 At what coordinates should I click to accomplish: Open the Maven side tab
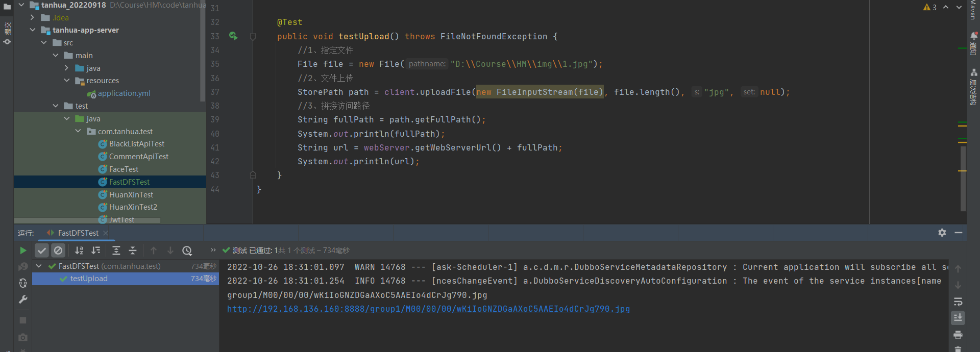point(973,10)
